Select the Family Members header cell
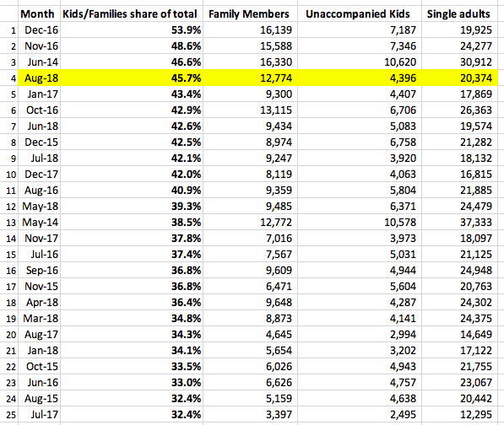The image size is (504, 425). tap(249, 13)
